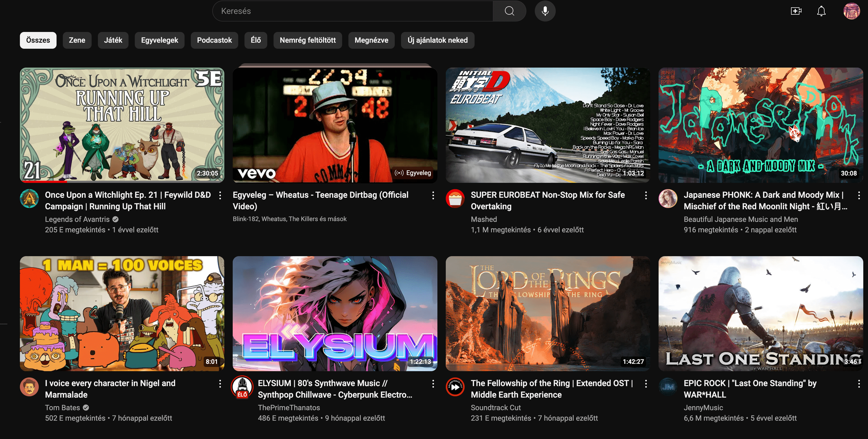Screen dimensions: 868x439
Task: Activate voice search microphone
Action: click(x=545, y=11)
